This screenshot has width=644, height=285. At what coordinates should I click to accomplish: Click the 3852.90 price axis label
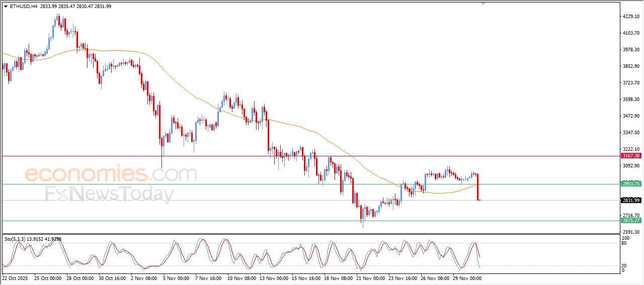pyautogui.click(x=631, y=66)
